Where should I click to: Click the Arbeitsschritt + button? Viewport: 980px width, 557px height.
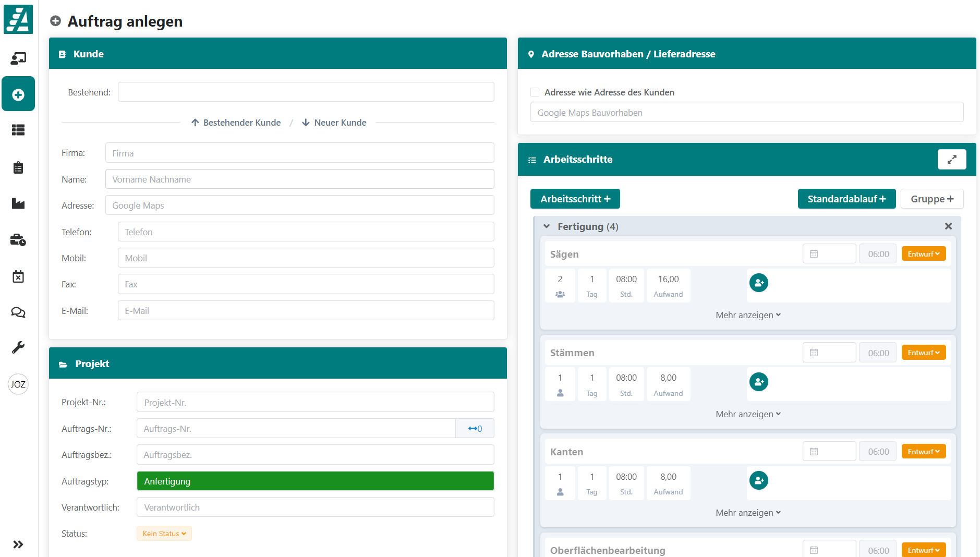click(575, 199)
